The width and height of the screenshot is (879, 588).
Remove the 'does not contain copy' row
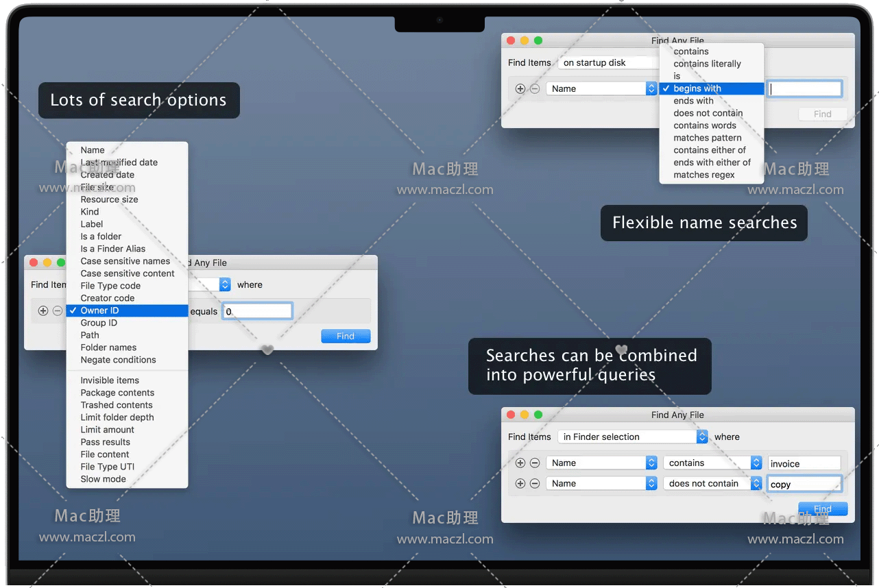535,484
